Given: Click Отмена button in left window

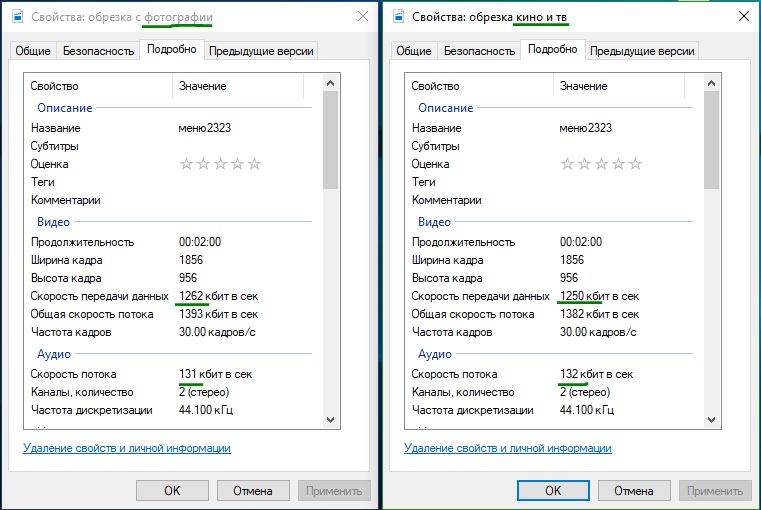Looking at the screenshot, I should tap(253, 491).
